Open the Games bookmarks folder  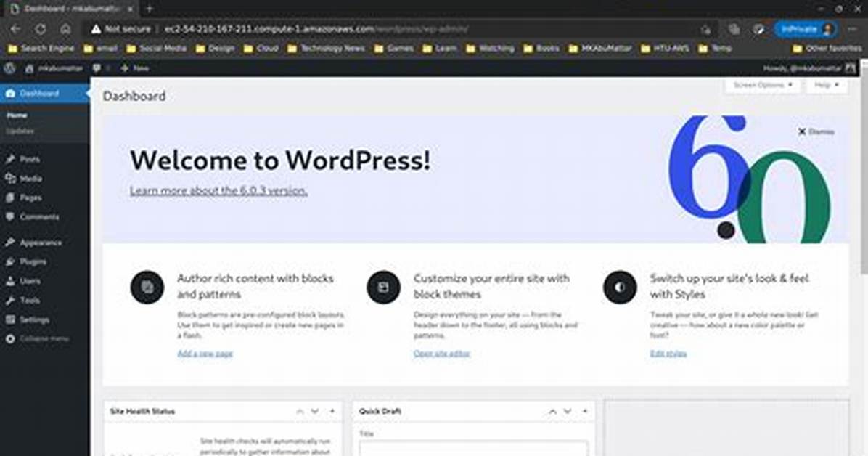[394, 49]
